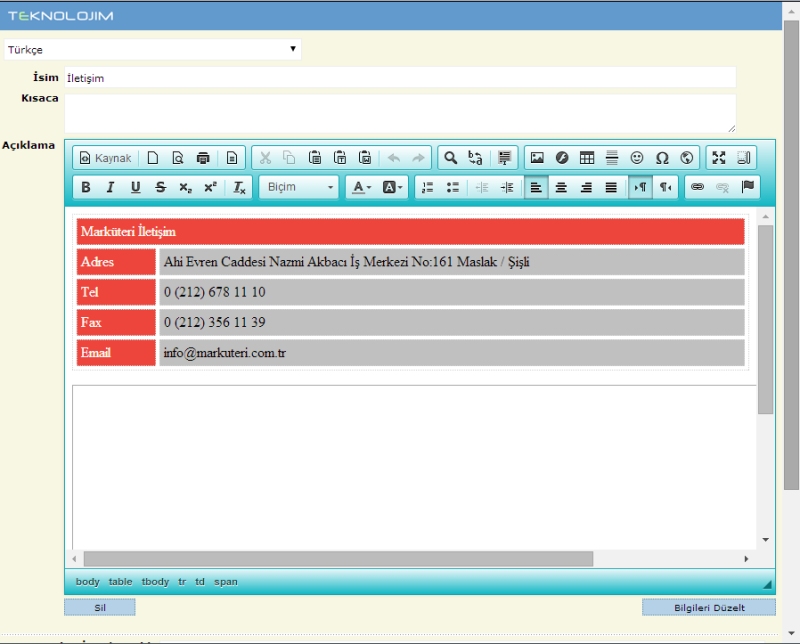Click Paste as plain text icon
The image size is (800, 644).
[x=340, y=158]
